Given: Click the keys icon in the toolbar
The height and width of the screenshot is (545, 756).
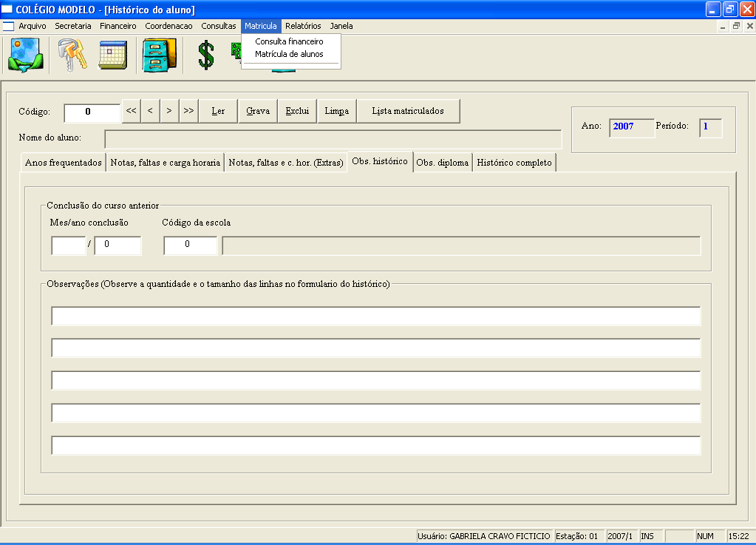Looking at the screenshot, I should [72, 55].
